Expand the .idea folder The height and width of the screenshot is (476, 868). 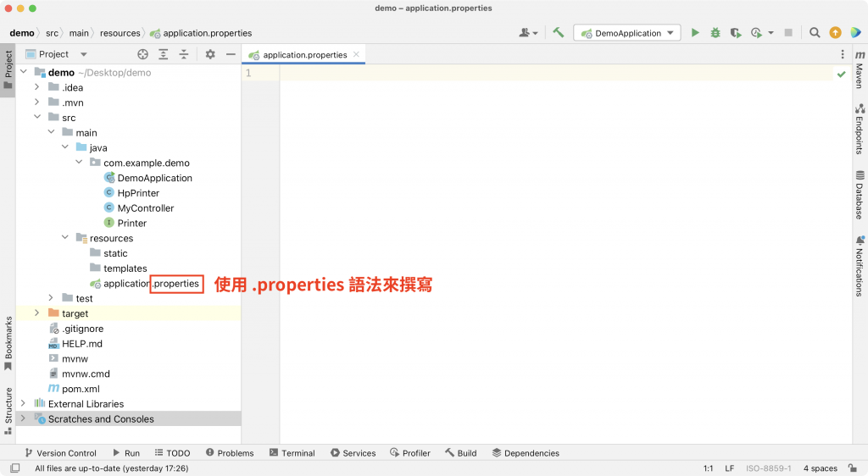(37, 86)
